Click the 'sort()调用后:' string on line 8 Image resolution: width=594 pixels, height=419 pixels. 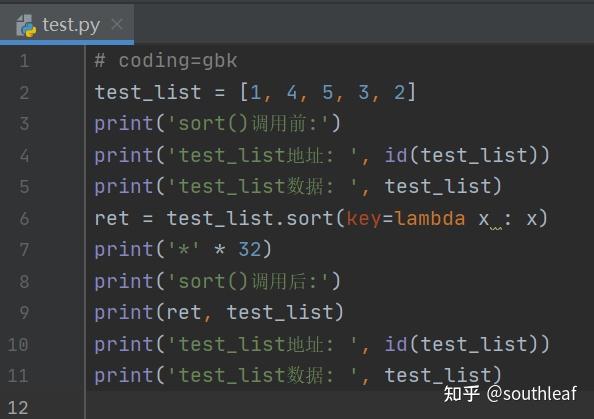point(248,281)
